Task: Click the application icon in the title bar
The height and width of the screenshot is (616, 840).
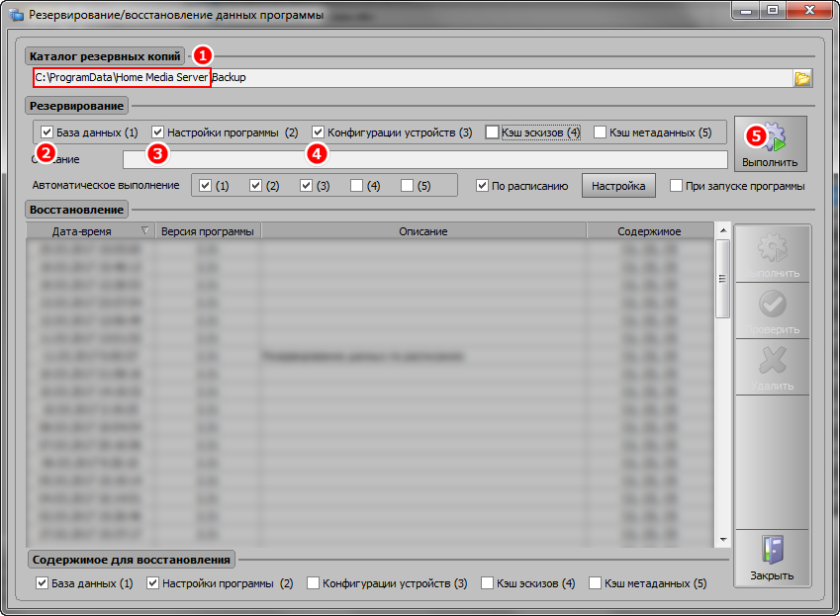Action: pyautogui.click(x=15, y=15)
